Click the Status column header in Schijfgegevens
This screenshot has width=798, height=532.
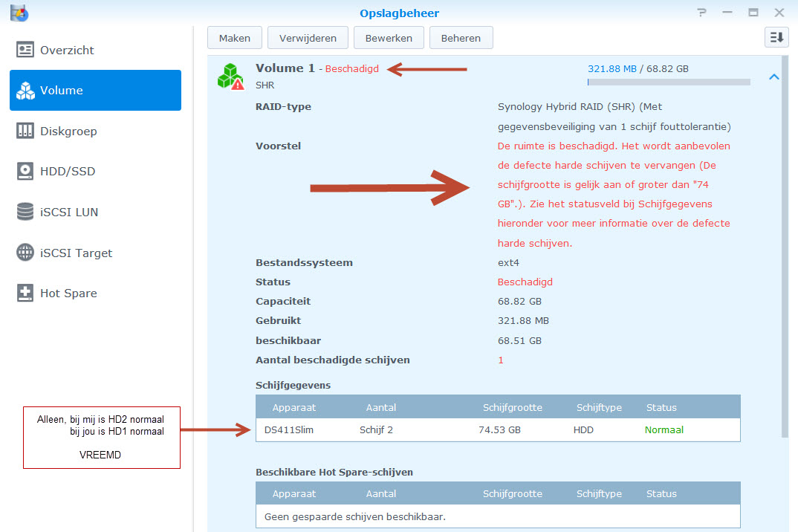pyautogui.click(x=661, y=407)
